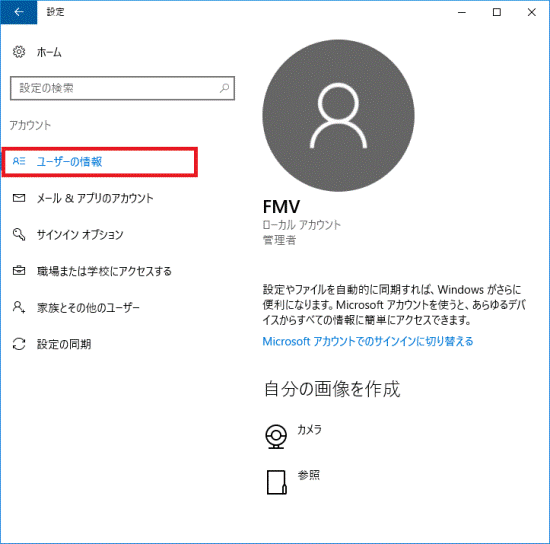
Task: Click the gear icon beside ホーム
Action: click(x=19, y=52)
